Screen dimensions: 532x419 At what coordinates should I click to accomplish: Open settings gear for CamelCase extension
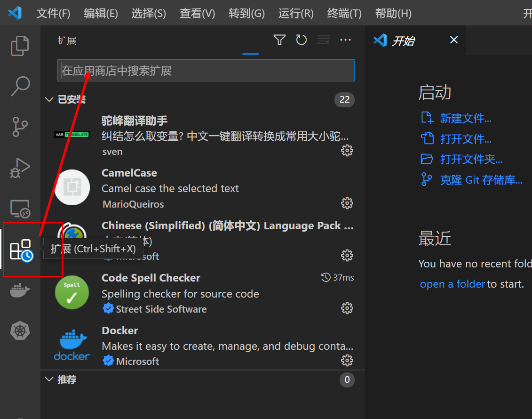pos(347,203)
